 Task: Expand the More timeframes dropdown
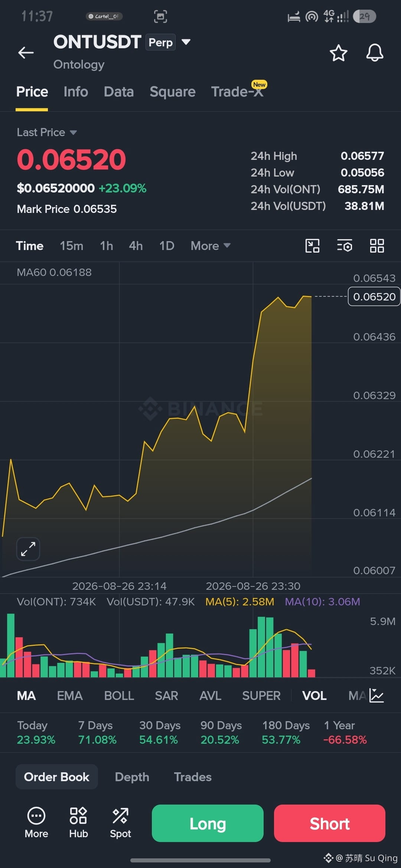coord(211,246)
